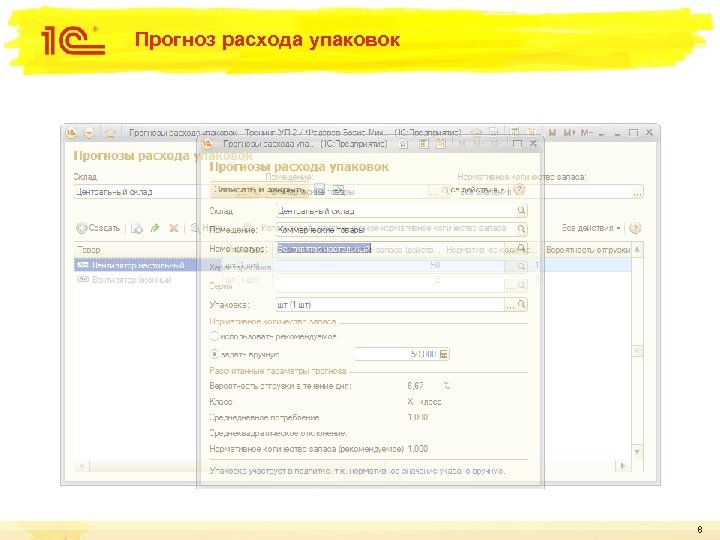Click left arrow of horizontal scrollbar
The image size is (720, 540).
point(82,466)
